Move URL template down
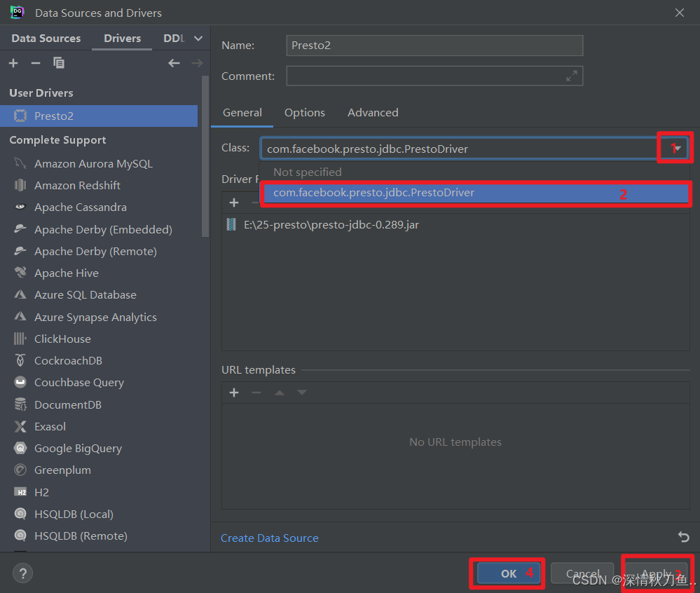 pos(302,393)
